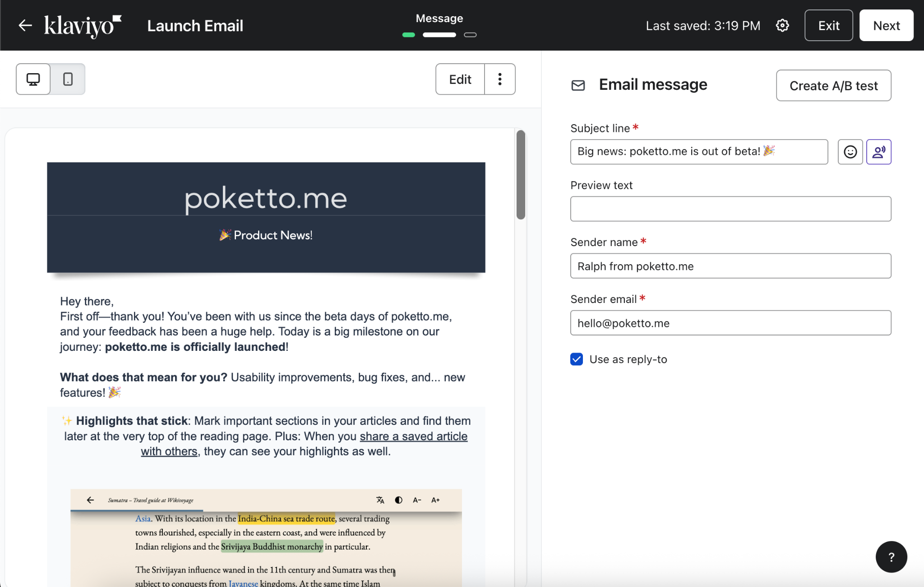Click into the Preview text field
The height and width of the screenshot is (587, 924).
click(730, 209)
